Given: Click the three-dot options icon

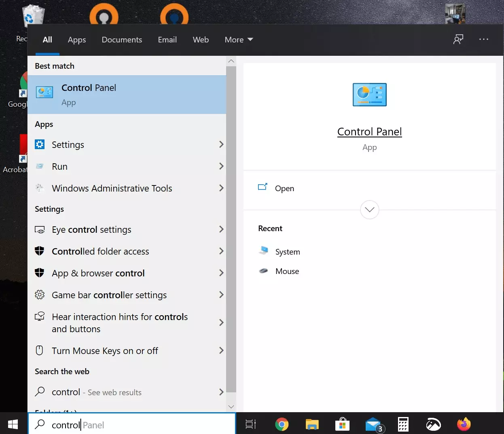Looking at the screenshot, I should [483, 39].
